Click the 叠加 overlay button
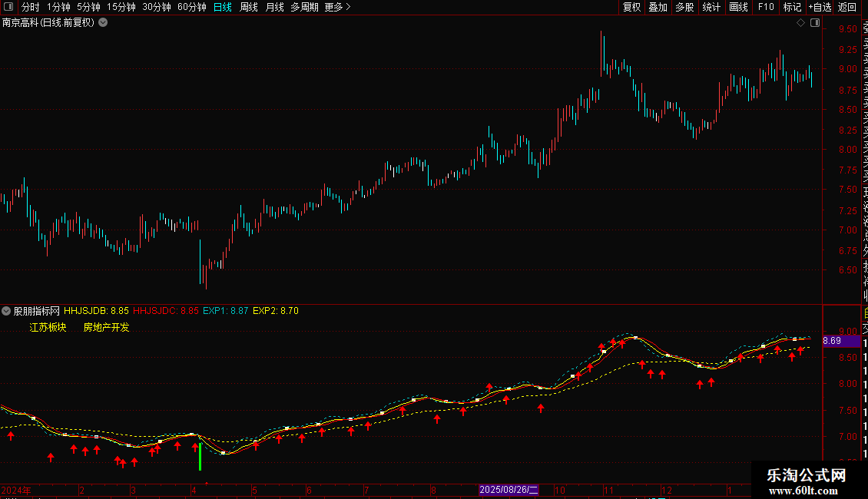The height and width of the screenshot is (499, 868). [658, 7]
